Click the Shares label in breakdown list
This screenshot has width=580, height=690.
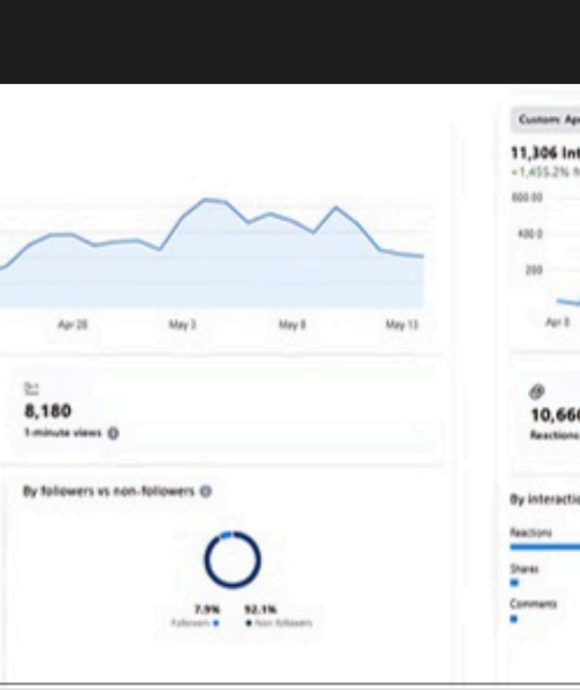524,569
